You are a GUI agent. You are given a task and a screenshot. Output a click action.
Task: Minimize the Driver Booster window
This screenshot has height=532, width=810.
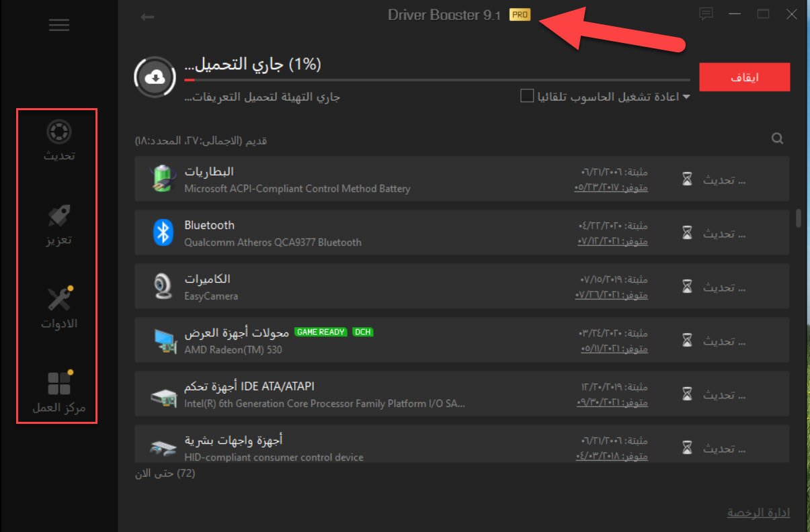tap(735, 13)
